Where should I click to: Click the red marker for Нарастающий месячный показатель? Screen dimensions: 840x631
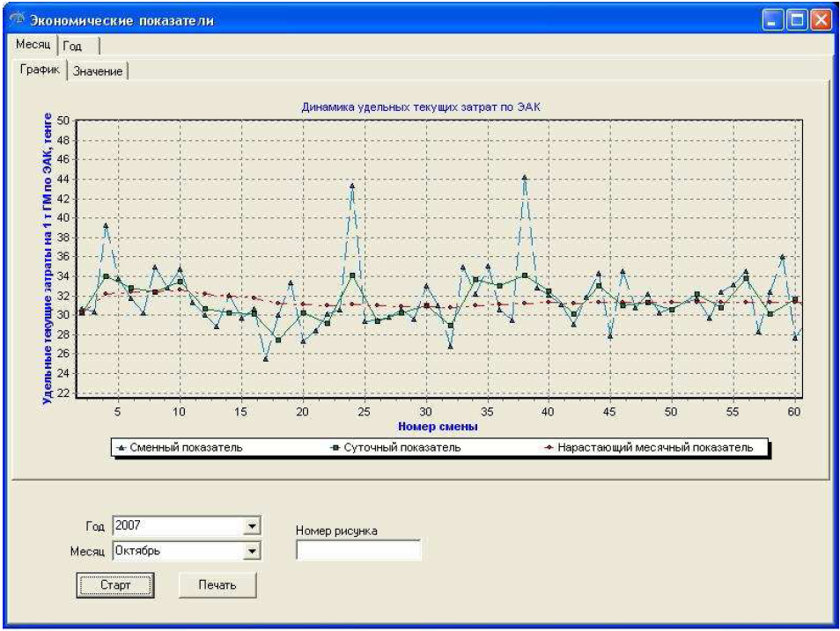(x=549, y=447)
